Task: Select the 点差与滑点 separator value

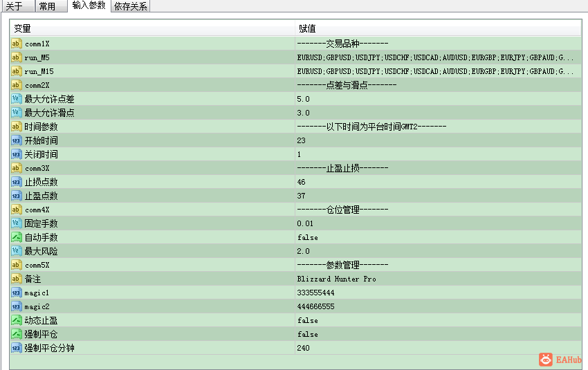Action: pyautogui.click(x=347, y=85)
